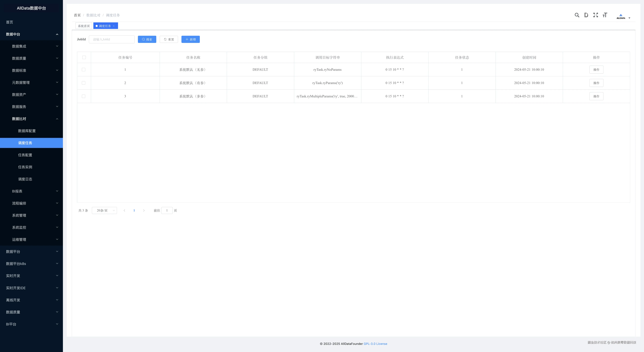Click the GPL-3.0 License link

pyautogui.click(x=375, y=344)
